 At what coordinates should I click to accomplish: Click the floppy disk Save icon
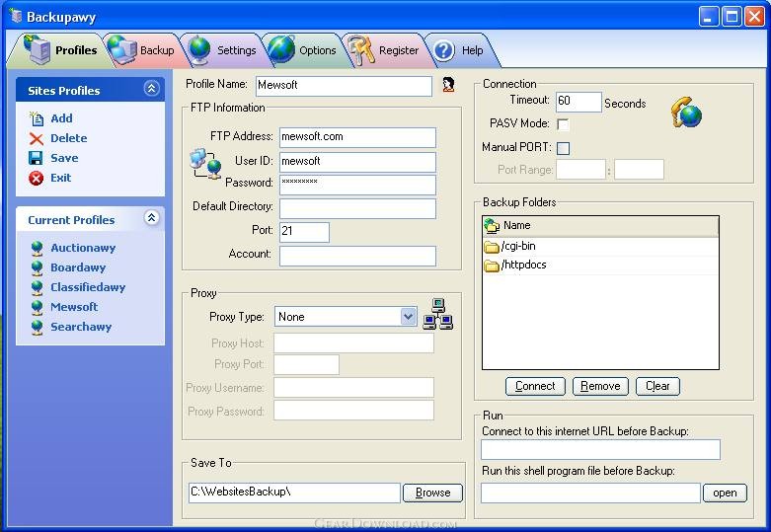[36, 158]
